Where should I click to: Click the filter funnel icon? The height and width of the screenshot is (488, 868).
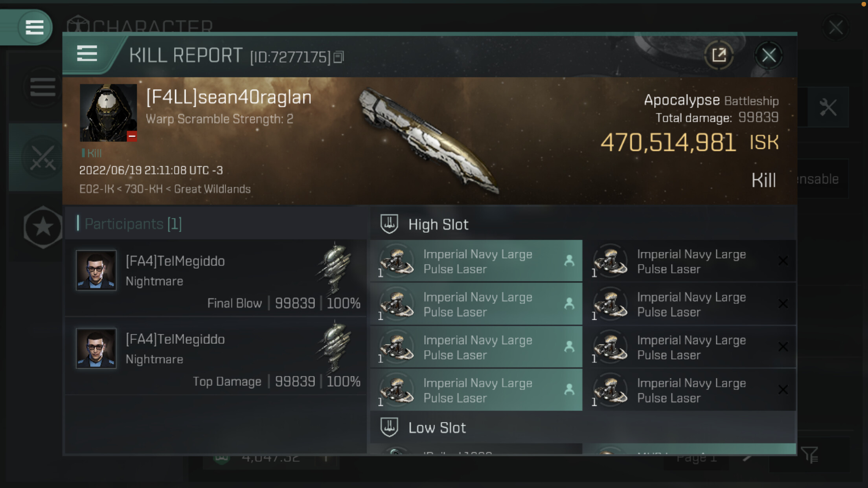[x=810, y=455]
